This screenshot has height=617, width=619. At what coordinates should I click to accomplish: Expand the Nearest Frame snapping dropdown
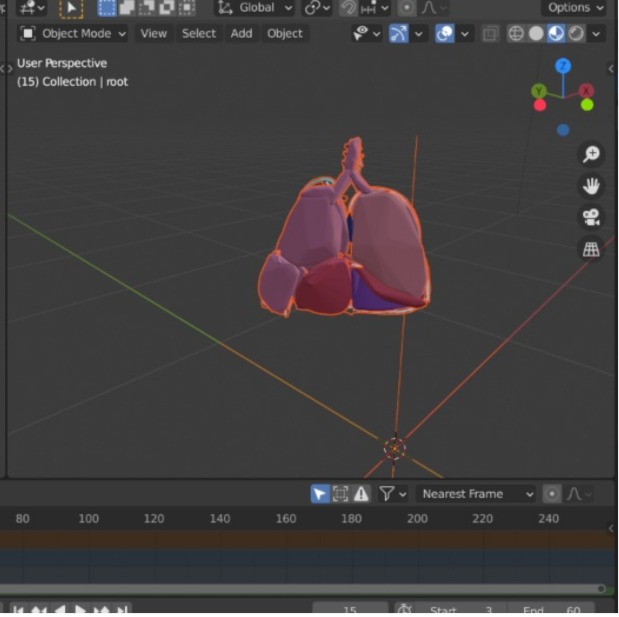pos(476,494)
